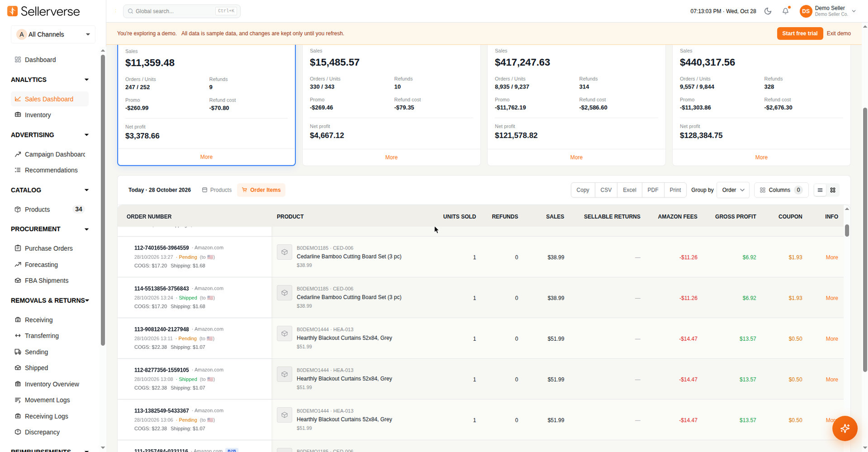Click the Copy export button
Viewport: 868px width, 452px height.
583,190
